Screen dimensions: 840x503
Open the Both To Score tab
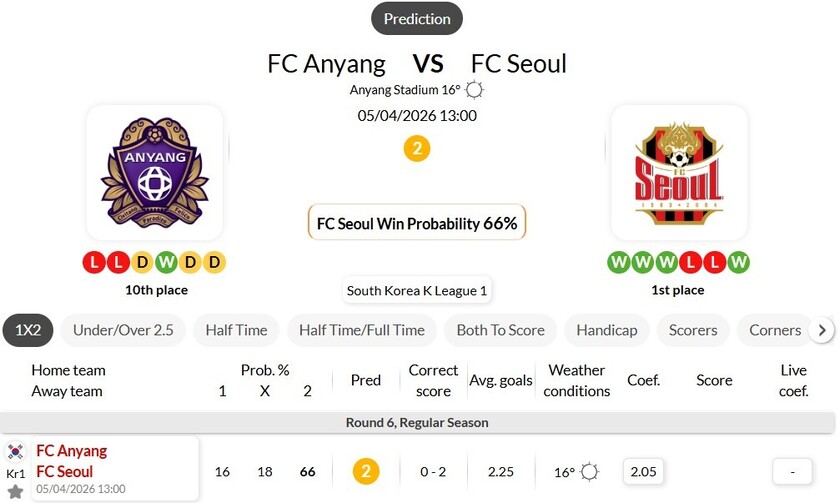(x=500, y=330)
